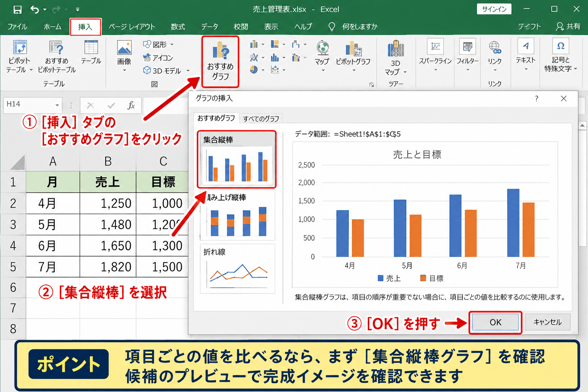
Task: Click the フィルター icon
Action: click(467, 46)
